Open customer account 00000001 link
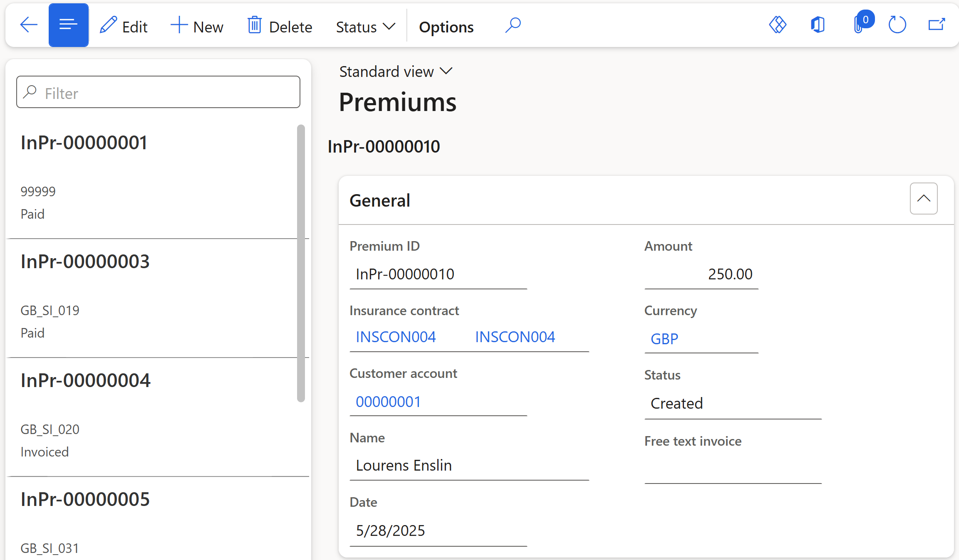Screen dimensions: 959x560 click(388, 402)
